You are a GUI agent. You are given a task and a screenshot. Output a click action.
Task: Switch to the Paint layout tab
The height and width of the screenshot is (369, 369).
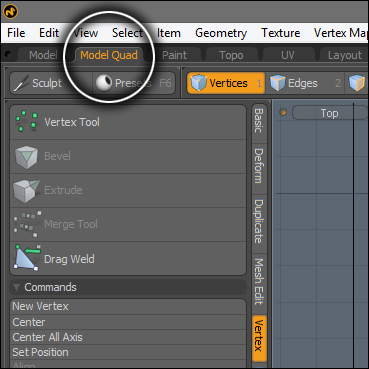(175, 55)
